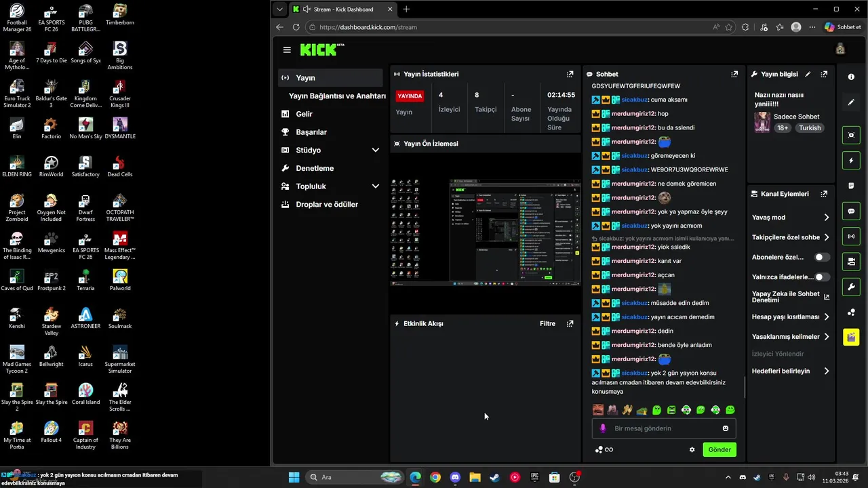Click the taskbar Ara search box
Image resolution: width=868 pixels, height=488 pixels.
(x=355, y=477)
